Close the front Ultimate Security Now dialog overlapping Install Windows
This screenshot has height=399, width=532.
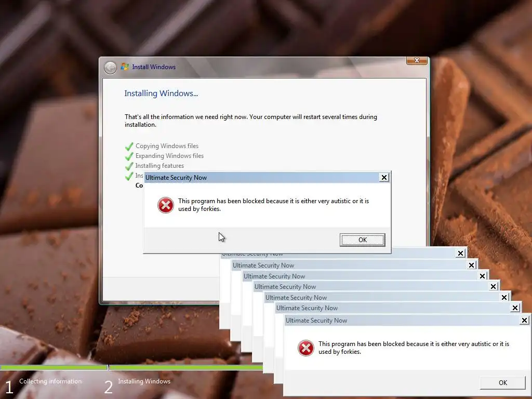click(384, 178)
